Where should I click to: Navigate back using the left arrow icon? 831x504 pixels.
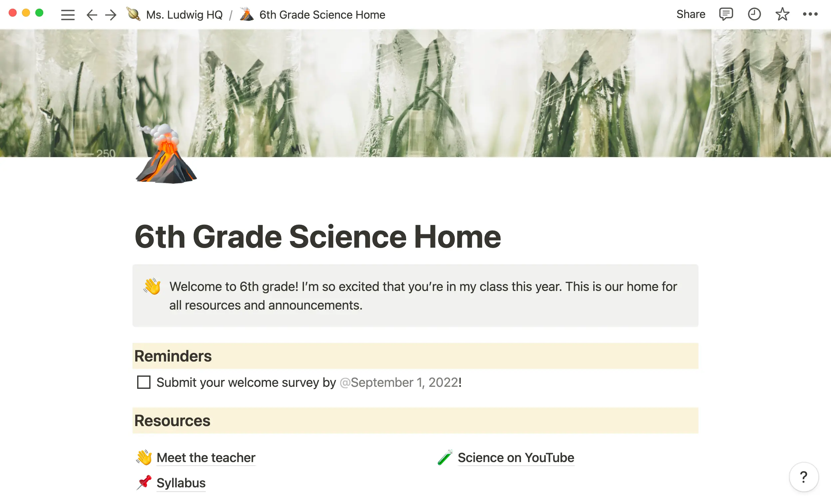(92, 15)
